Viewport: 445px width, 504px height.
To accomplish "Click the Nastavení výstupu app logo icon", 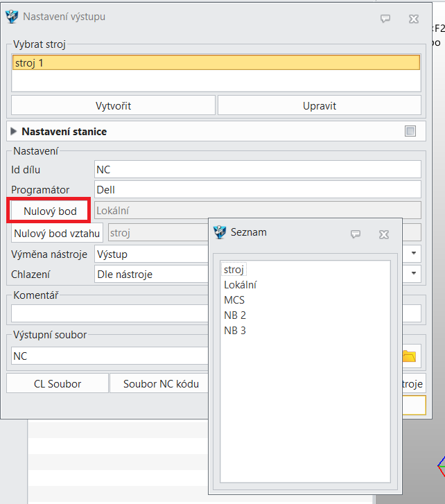I will [12, 17].
